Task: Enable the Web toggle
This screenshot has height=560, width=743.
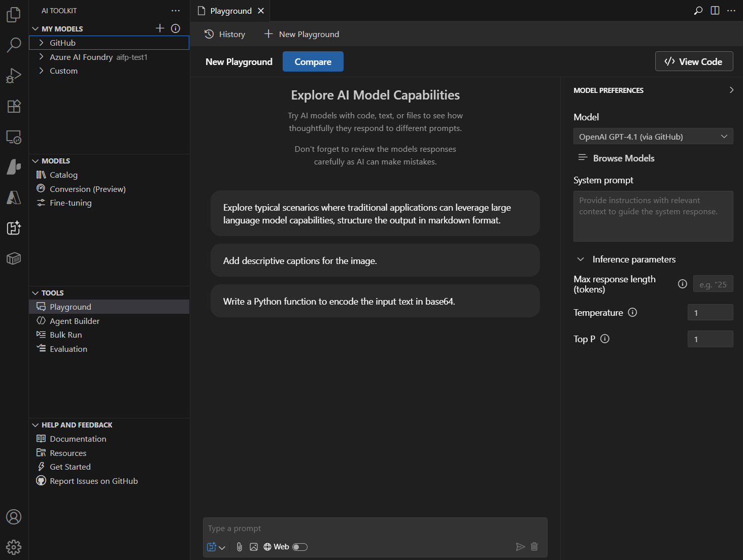Action: coord(300,547)
